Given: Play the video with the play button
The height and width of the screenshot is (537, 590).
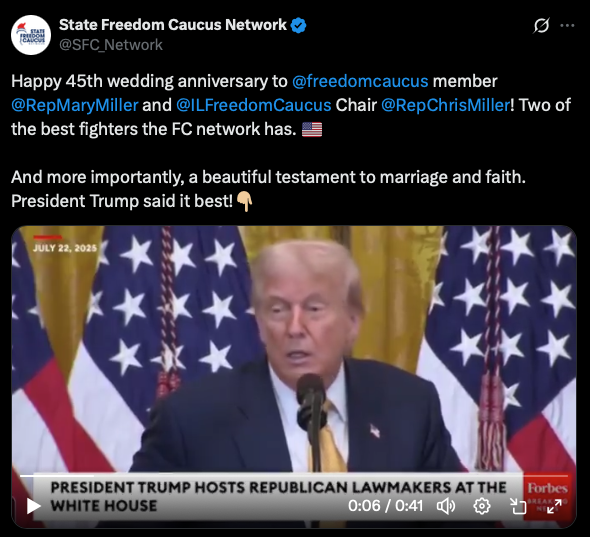Looking at the screenshot, I should click(x=33, y=506).
